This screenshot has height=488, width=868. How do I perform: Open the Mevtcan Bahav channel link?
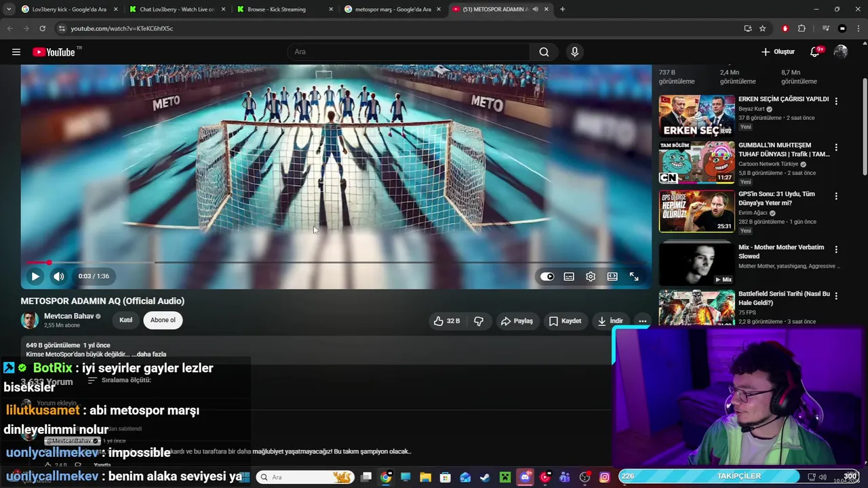point(68,316)
